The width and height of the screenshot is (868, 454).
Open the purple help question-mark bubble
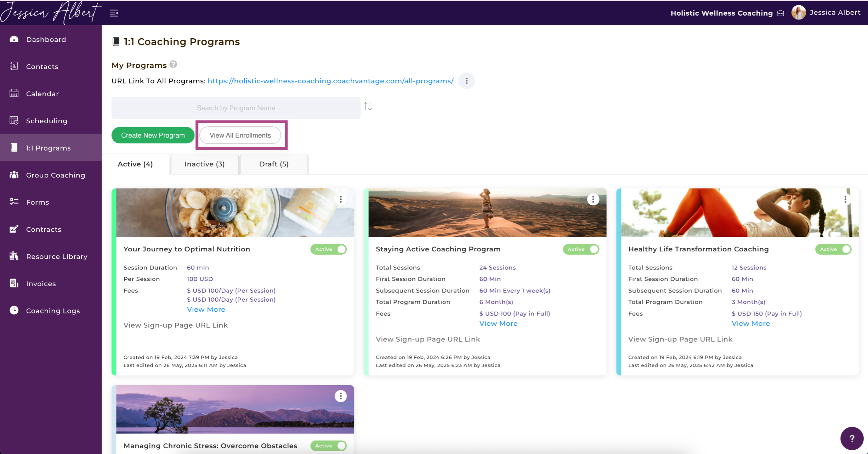[852, 438]
